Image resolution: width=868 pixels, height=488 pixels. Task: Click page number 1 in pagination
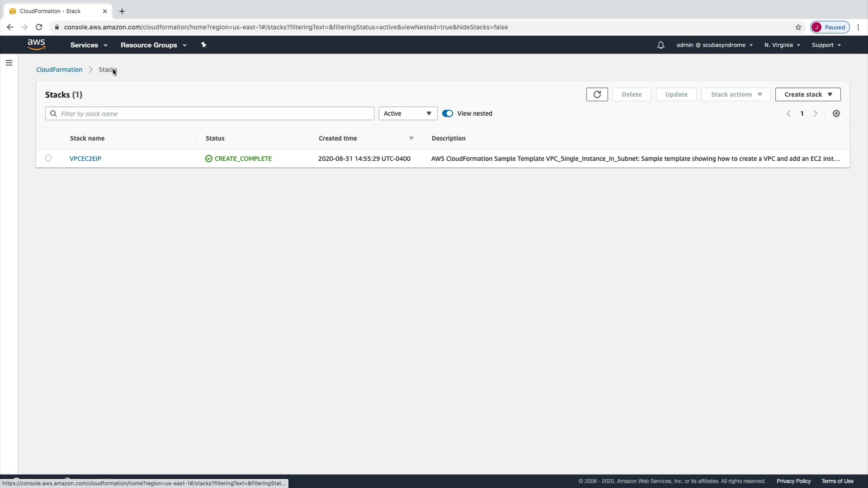(802, 113)
